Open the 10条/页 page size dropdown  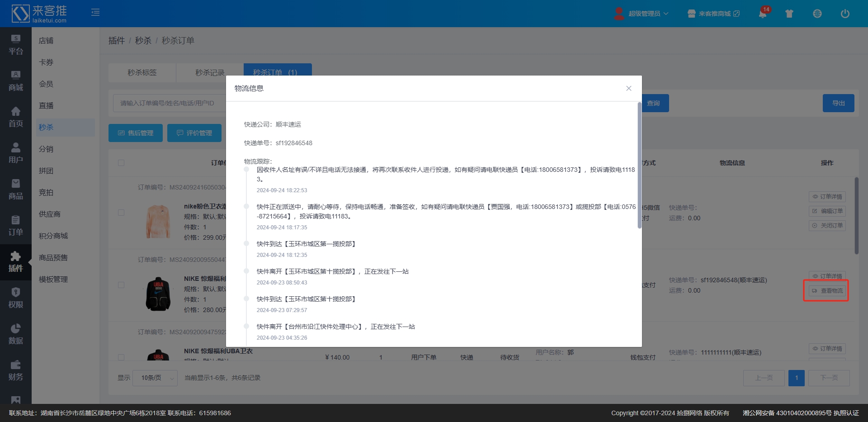(155, 378)
